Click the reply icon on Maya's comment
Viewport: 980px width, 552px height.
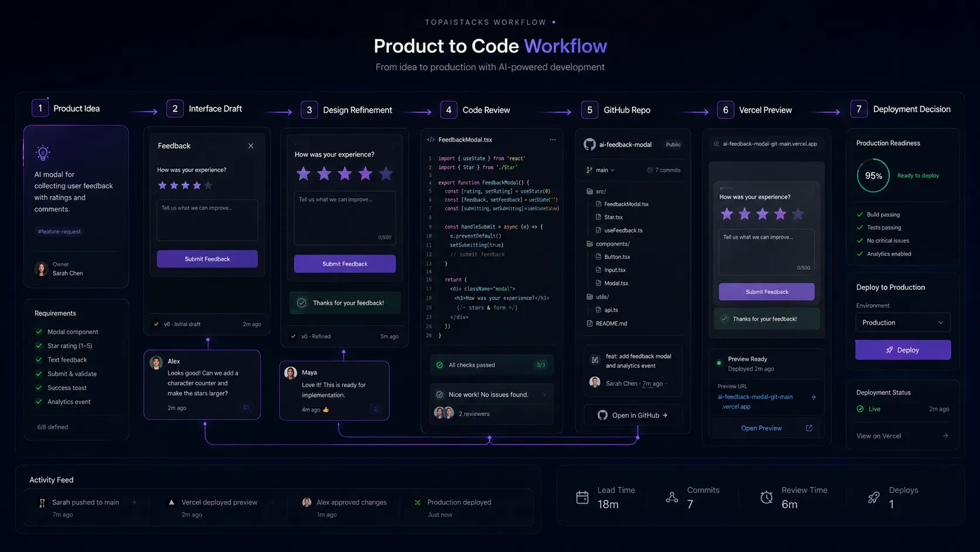click(x=376, y=409)
